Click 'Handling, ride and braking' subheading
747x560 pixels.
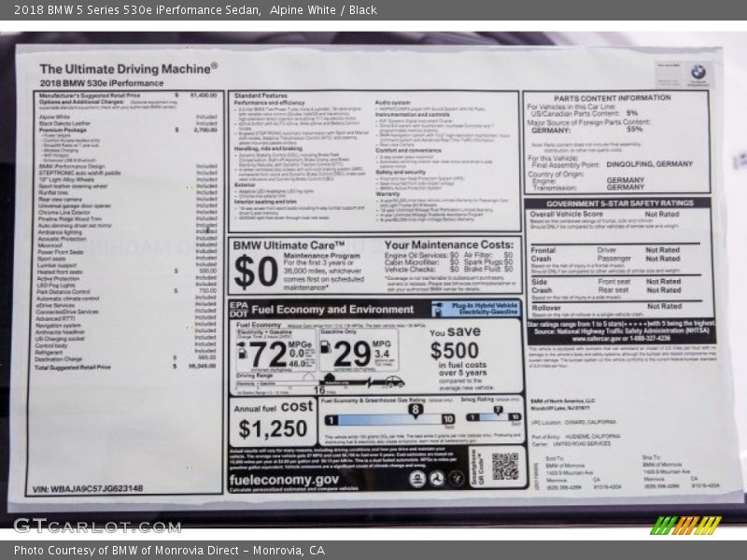coord(268,148)
